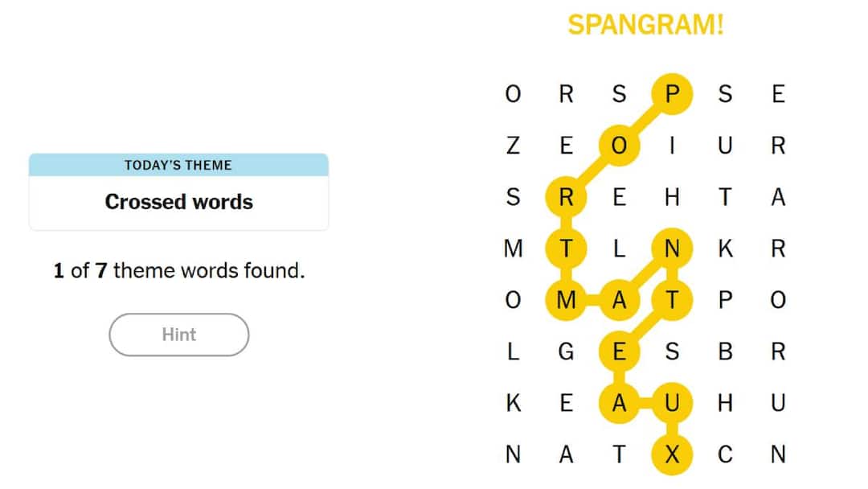Select the E tile in the top-right corner
Screen dimensions: 868x489
[778, 95]
